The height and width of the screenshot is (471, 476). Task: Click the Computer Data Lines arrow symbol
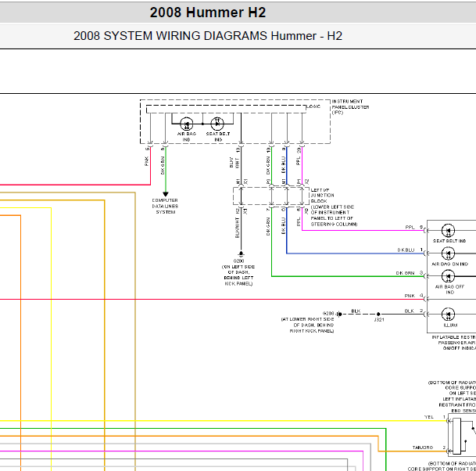(x=165, y=193)
